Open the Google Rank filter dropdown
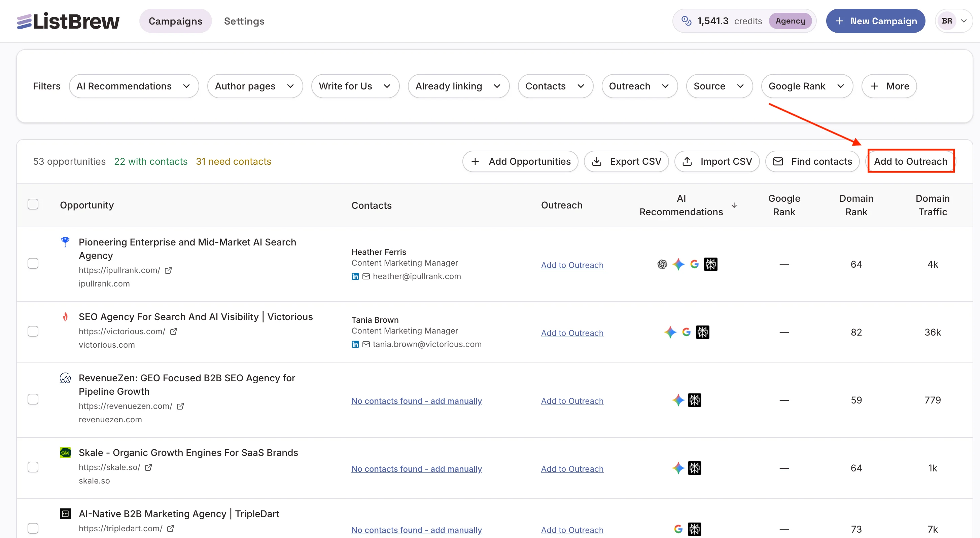Screen dimensions: 980x538 pos(807,86)
